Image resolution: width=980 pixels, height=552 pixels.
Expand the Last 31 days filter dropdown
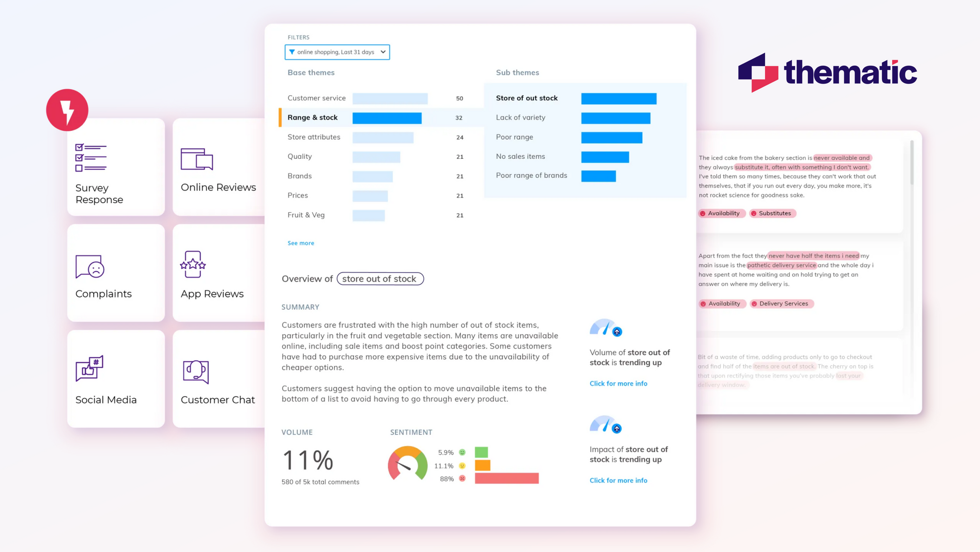[384, 52]
